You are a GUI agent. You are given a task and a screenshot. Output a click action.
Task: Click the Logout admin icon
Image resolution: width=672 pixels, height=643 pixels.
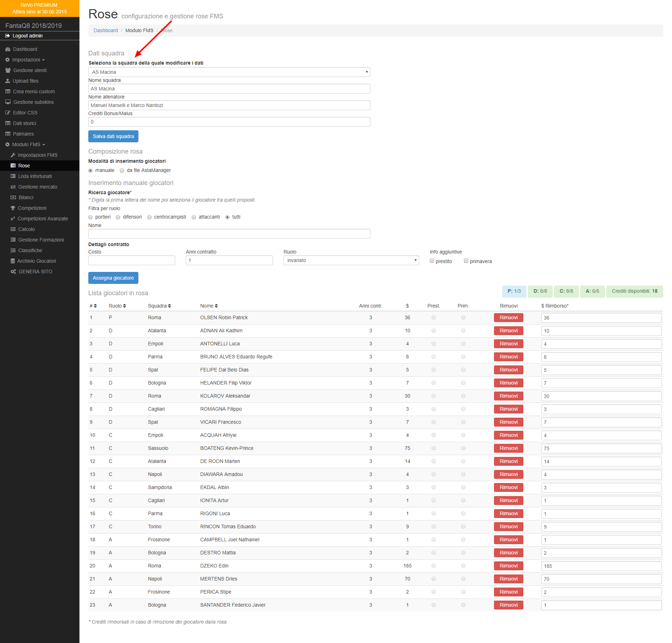click(x=7, y=36)
